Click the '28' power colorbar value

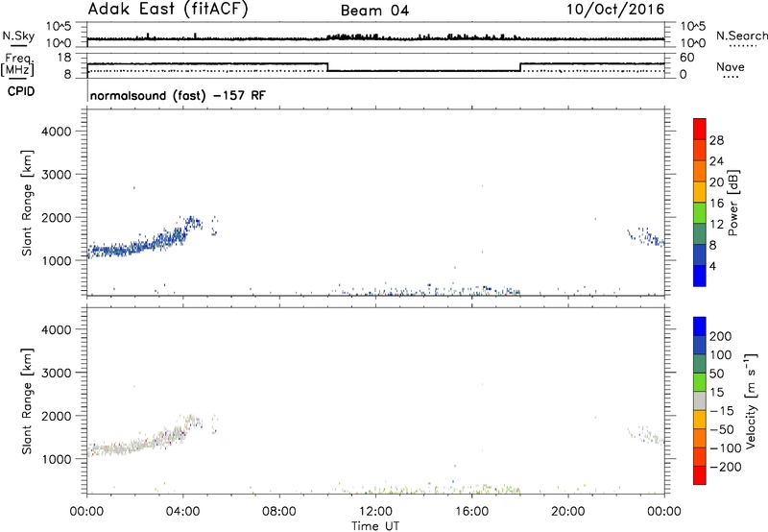(x=716, y=140)
